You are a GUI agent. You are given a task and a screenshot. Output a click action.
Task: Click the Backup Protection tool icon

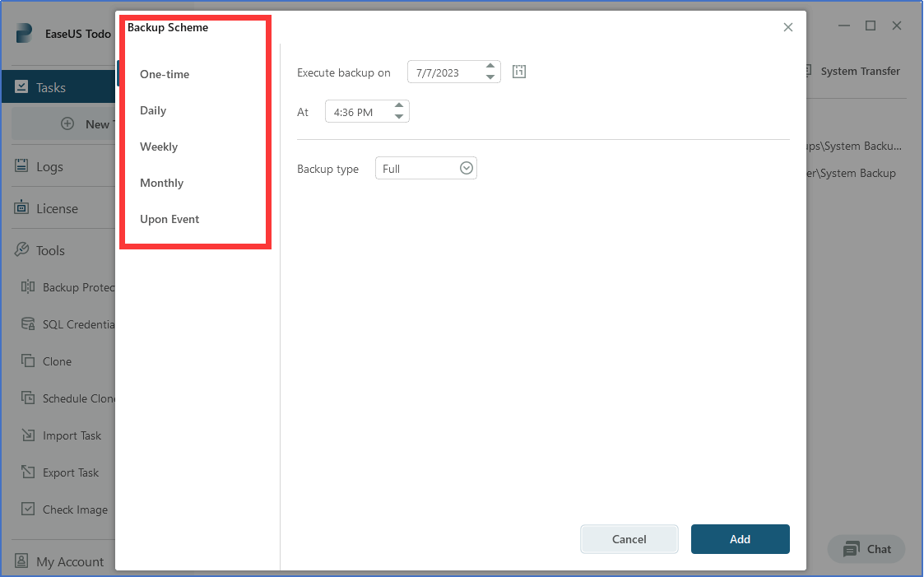click(28, 286)
